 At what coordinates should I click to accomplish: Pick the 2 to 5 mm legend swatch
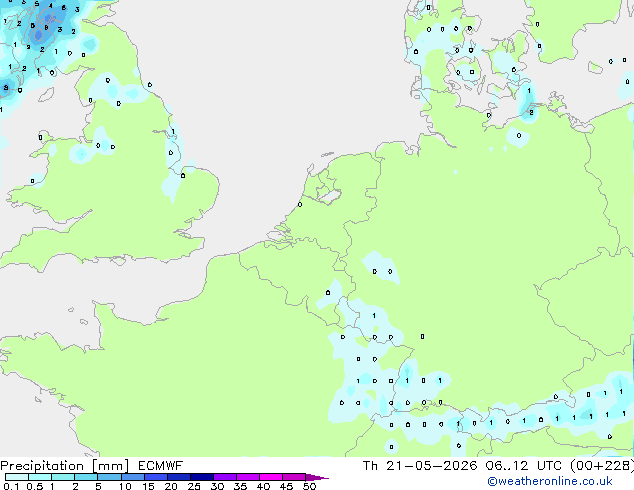click(x=86, y=477)
